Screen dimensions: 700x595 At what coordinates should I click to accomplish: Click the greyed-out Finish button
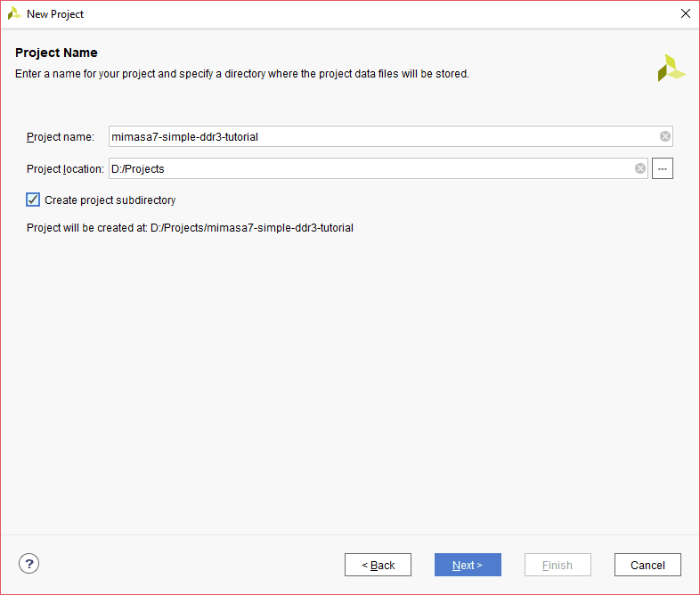558,565
